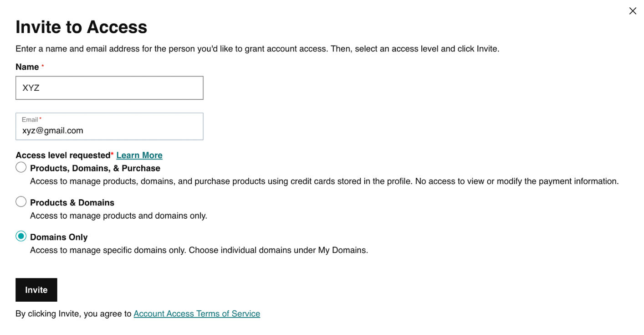Click the instruction sentence under the heading
The image size is (644, 335).
coord(257,49)
